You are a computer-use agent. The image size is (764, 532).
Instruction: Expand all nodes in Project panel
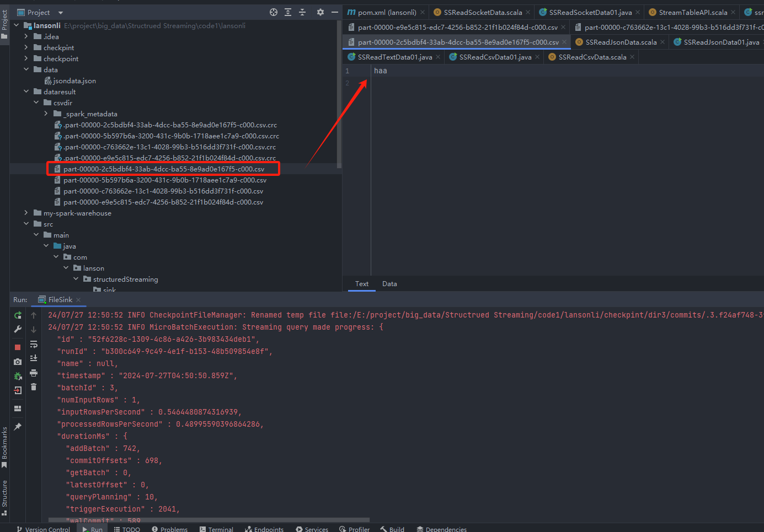point(288,12)
